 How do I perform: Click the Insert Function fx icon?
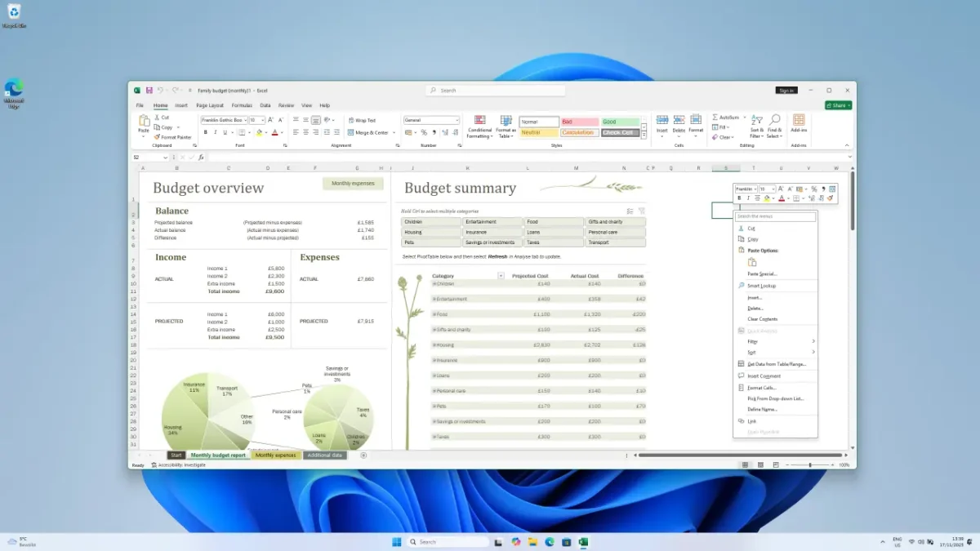coord(201,158)
